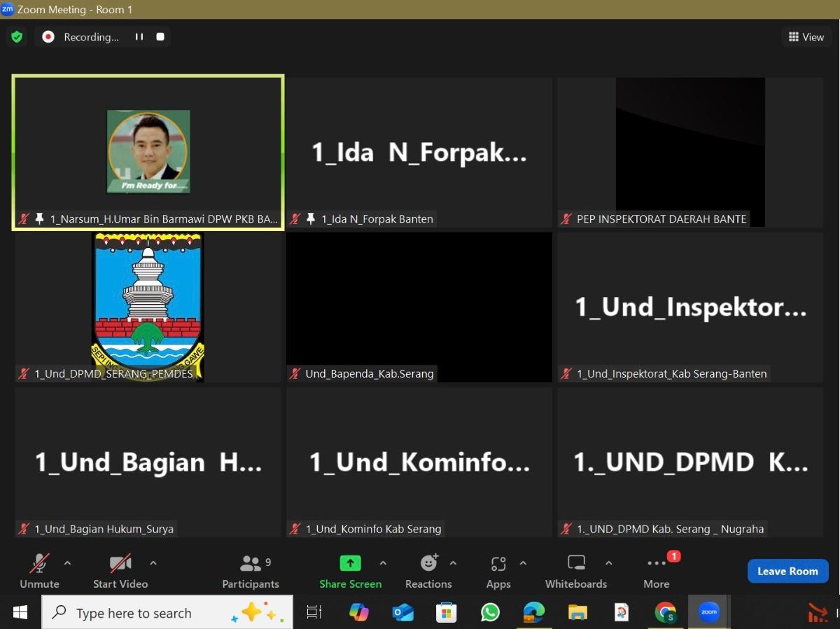Stop the meeting recording
Viewport: 840px width, 629px height.
(x=160, y=37)
